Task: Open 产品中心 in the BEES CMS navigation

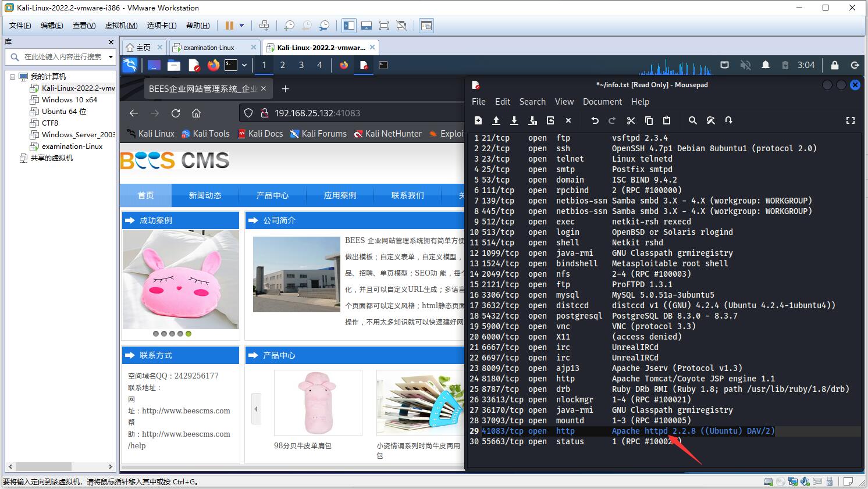Action: click(x=273, y=195)
